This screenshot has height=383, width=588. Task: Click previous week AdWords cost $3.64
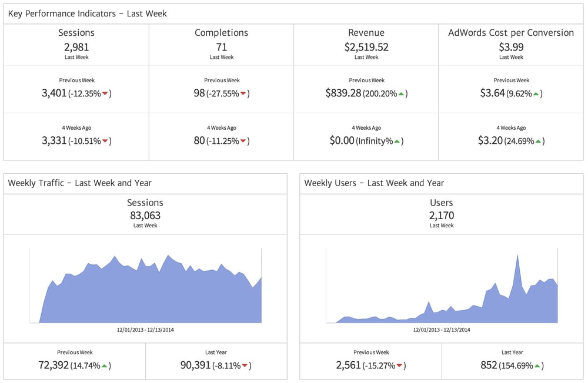[x=492, y=93]
